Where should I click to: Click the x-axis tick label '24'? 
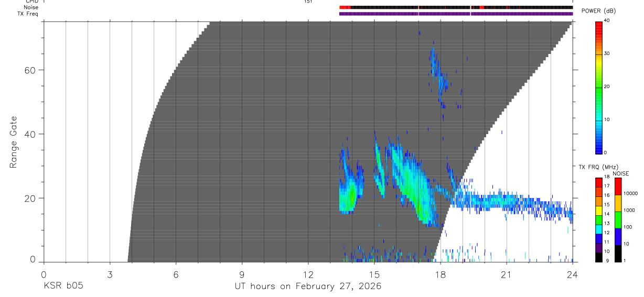point(572,274)
